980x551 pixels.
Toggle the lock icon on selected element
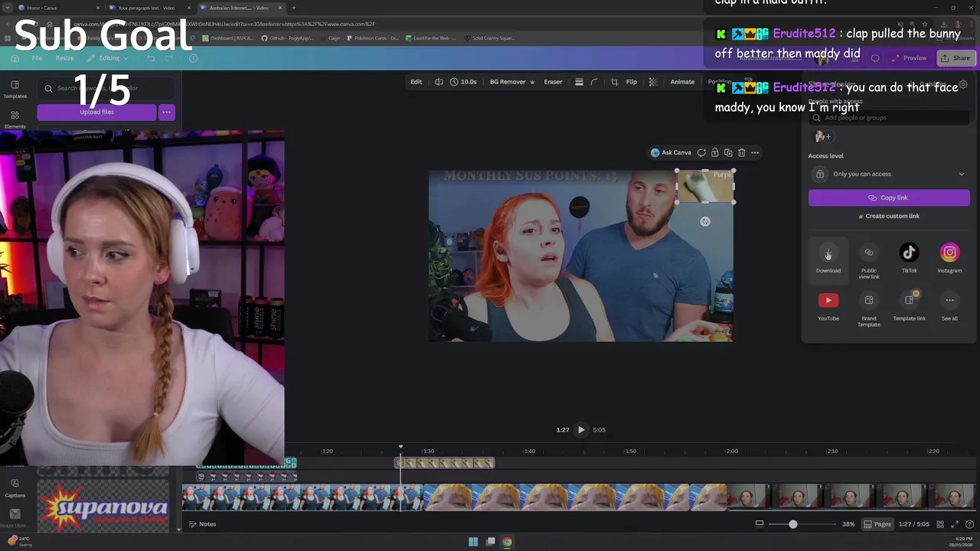pyautogui.click(x=714, y=152)
